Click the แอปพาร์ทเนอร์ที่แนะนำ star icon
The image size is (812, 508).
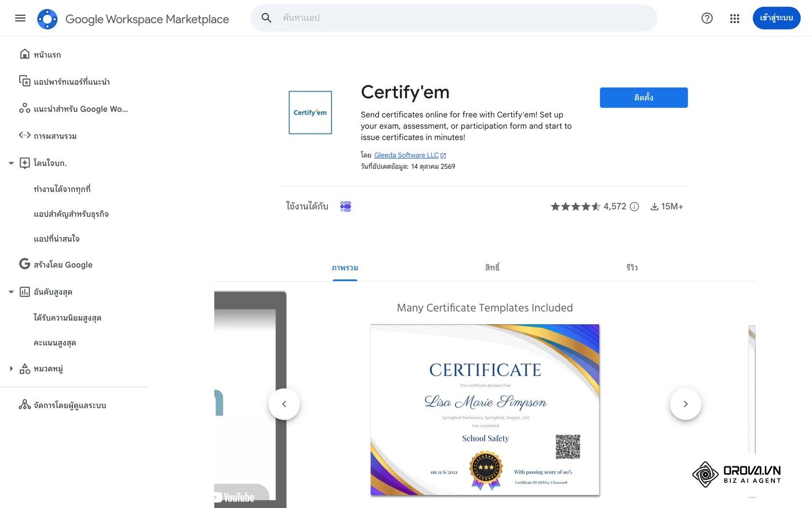(x=24, y=81)
